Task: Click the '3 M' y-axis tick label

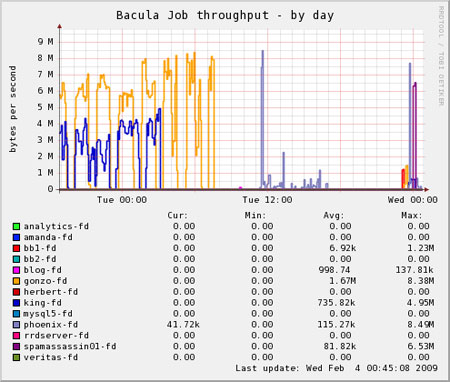Action: point(46,140)
